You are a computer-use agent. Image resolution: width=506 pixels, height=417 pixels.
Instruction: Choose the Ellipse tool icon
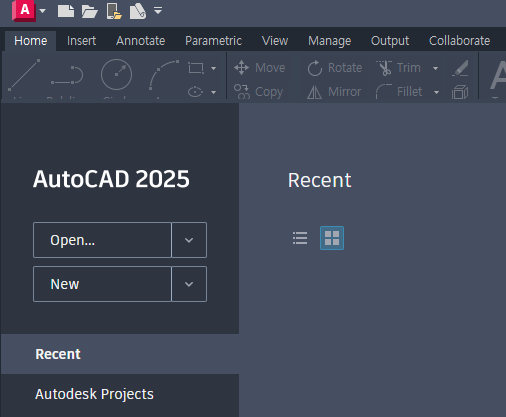[195, 92]
